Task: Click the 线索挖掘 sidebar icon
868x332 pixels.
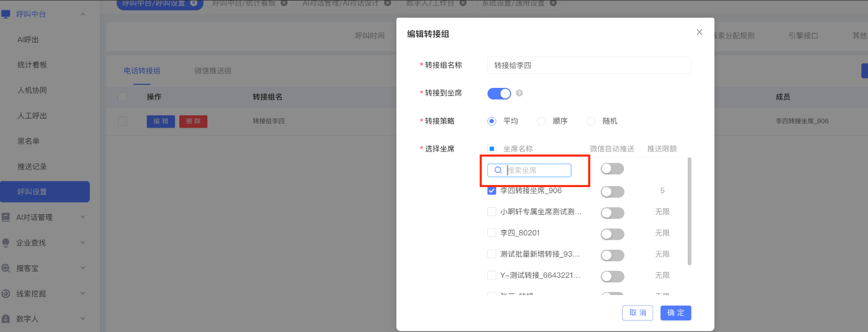Action: click(x=6, y=294)
